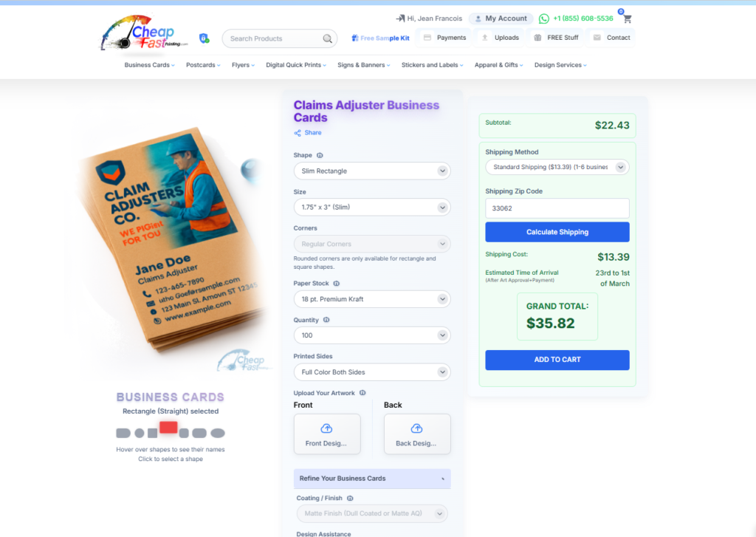This screenshot has height=537, width=756.
Task: Click the search magnifier icon
Action: (327, 38)
